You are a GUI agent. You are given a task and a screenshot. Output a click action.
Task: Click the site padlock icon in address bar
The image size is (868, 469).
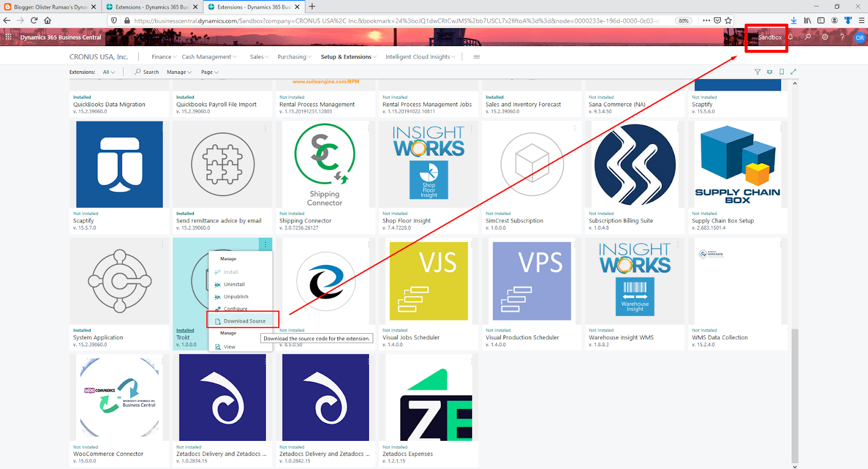(127, 21)
